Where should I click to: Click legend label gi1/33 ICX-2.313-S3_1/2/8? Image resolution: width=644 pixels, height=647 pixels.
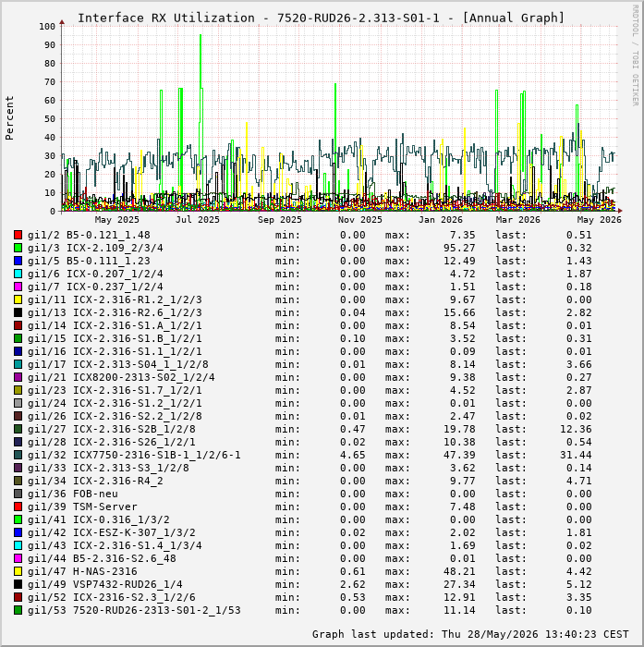(108, 468)
